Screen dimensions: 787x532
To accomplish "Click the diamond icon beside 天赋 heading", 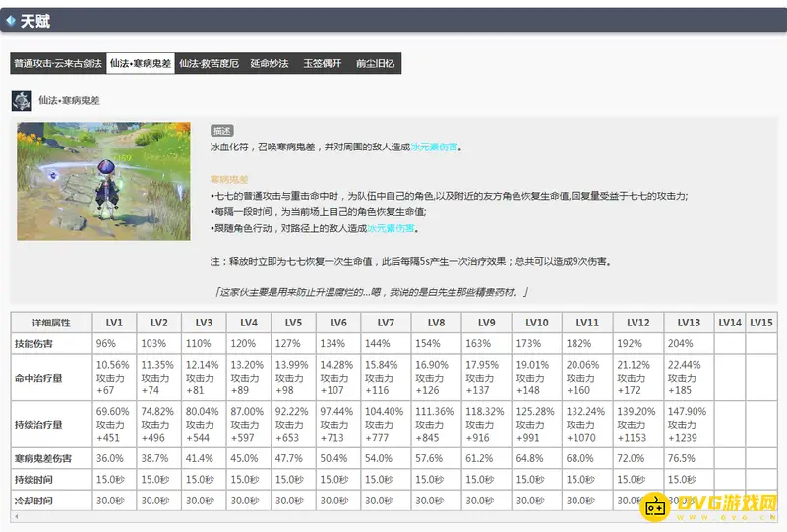I will pyautogui.click(x=11, y=20).
